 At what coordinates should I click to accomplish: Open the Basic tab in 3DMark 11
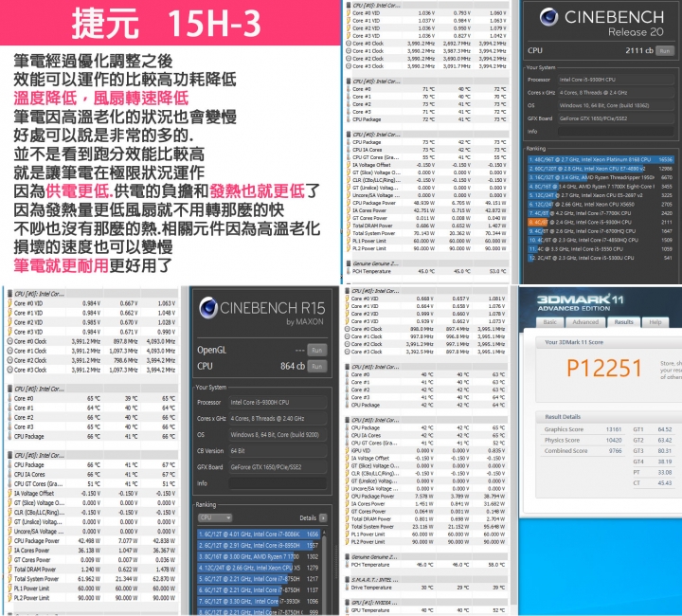[549, 322]
